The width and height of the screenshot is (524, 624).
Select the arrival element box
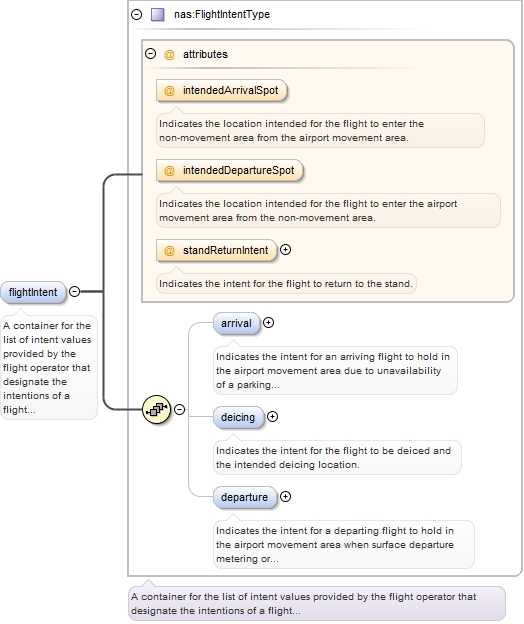point(237,324)
